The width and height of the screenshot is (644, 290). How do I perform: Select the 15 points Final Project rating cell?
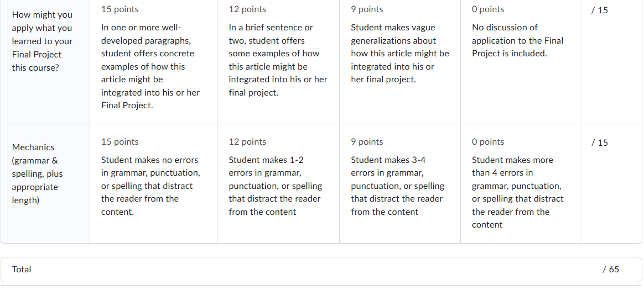coord(153,61)
